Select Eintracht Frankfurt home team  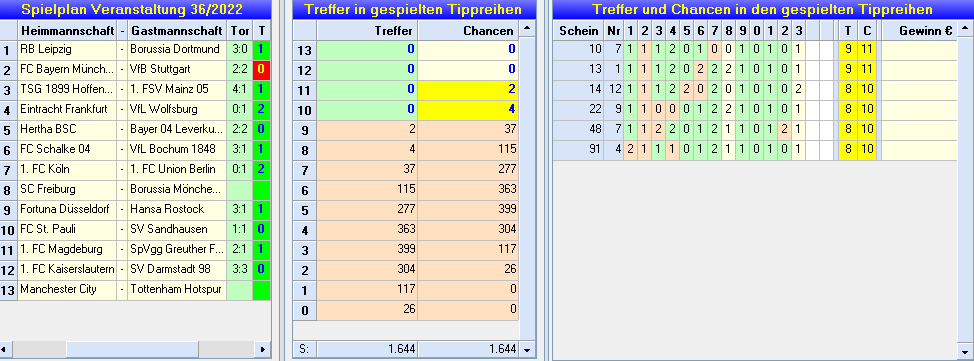coord(67,109)
